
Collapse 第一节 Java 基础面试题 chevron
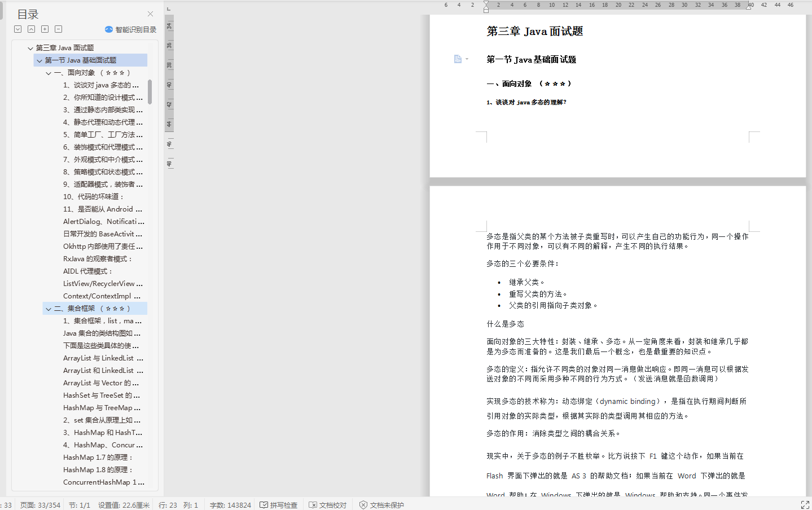pyautogui.click(x=39, y=60)
